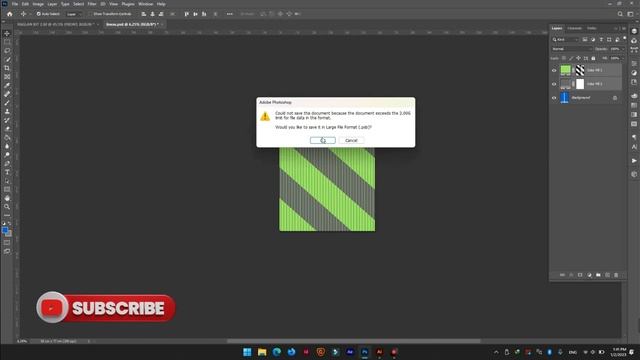The image size is (640, 360).
Task: Click the Delete layer trash icon
Action: (616, 275)
